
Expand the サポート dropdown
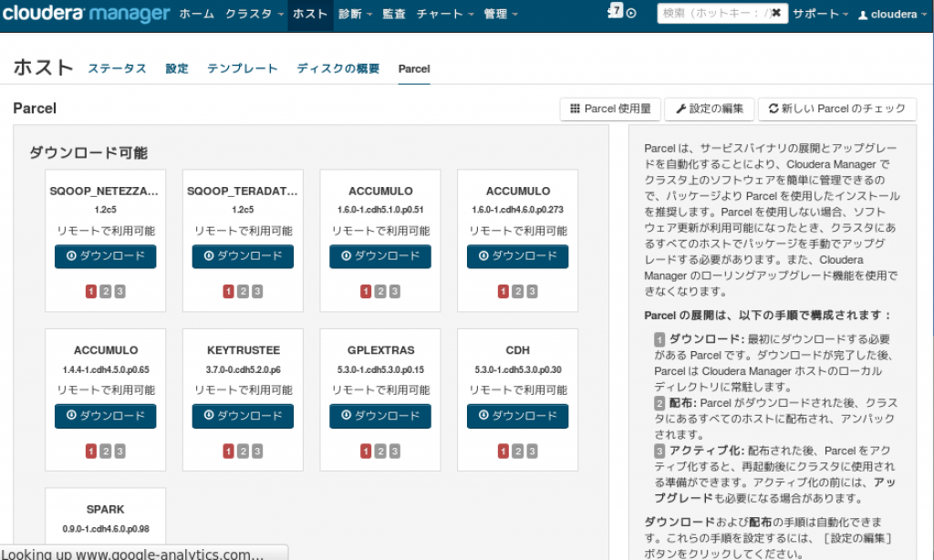click(x=820, y=14)
